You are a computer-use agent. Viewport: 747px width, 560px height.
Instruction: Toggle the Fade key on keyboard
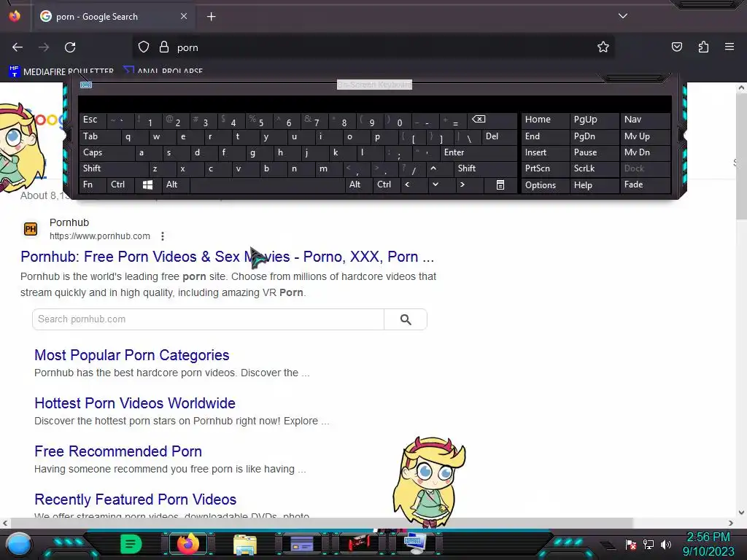pyautogui.click(x=645, y=184)
